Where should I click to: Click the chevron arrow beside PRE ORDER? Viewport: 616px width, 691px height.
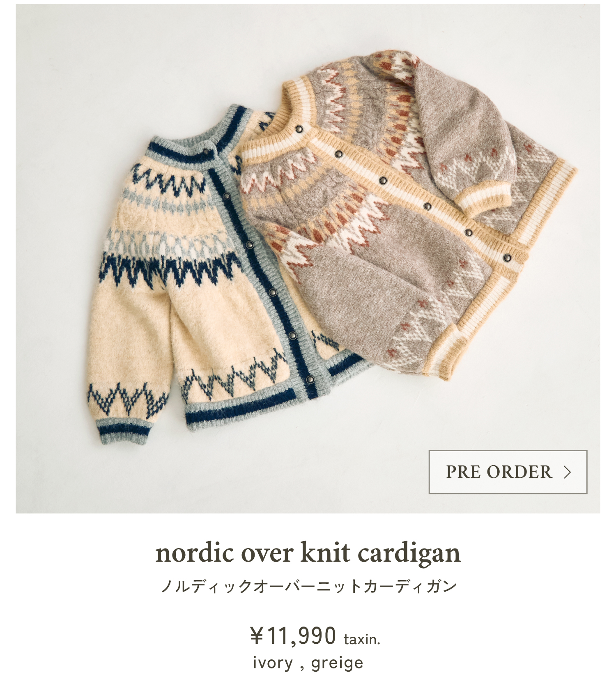point(568,472)
